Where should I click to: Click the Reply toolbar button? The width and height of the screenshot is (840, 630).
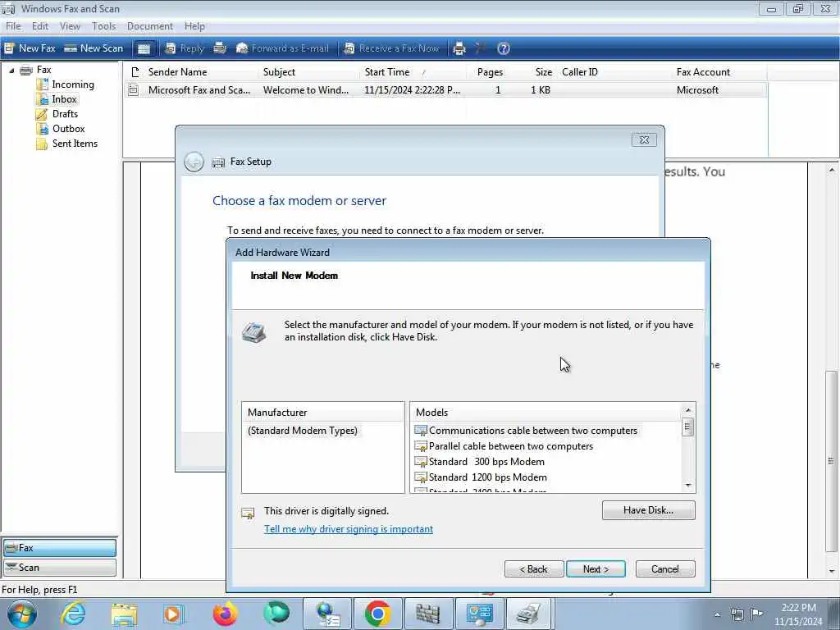tap(185, 48)
